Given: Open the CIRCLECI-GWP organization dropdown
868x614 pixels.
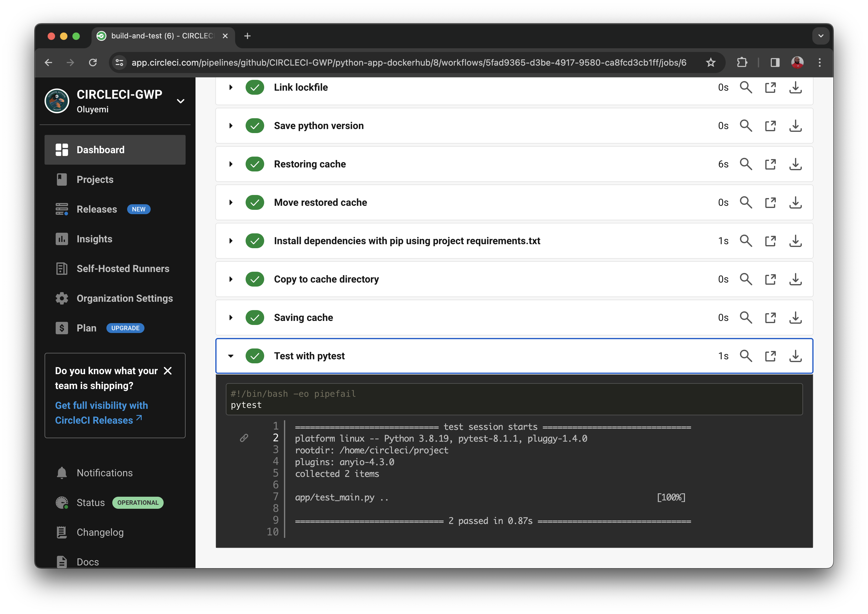Looking at the screenshot, I should 180,101.
